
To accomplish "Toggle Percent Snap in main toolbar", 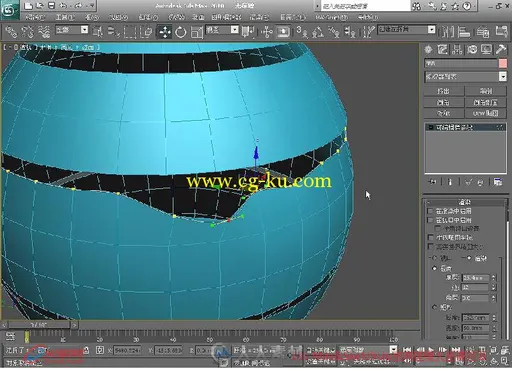I will (334, 32).
